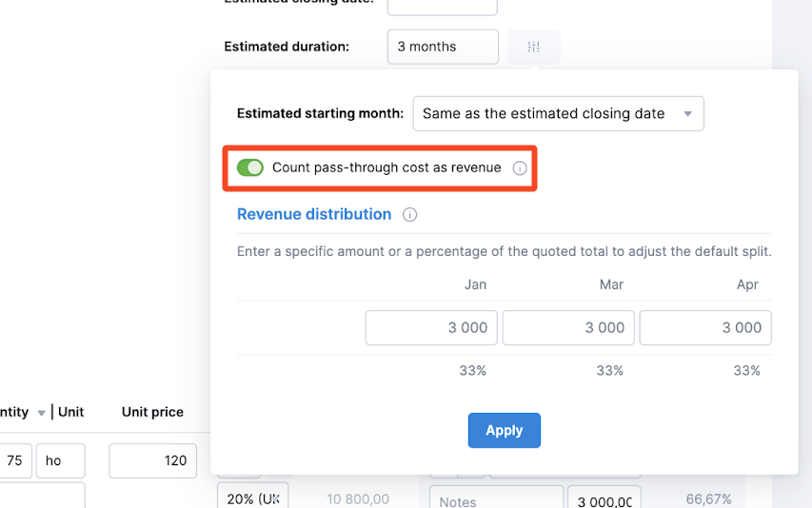Click the dropdown arrow in starting month field
Image resolution: width=812 pixels, height=508 pixels.
click(x=687, y=114)
